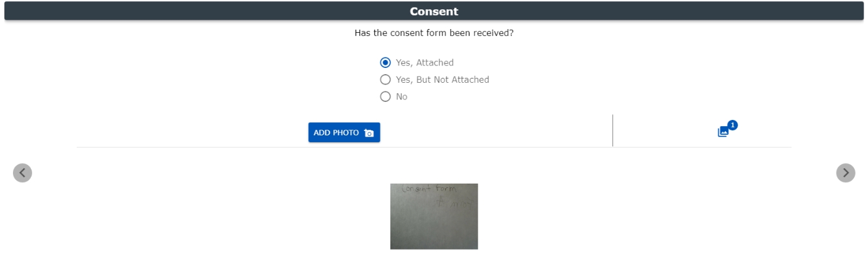The width and height of the screenshot is (868, 254).
Task: Click the camera icon on Add Photo
Action: [369, 133]
